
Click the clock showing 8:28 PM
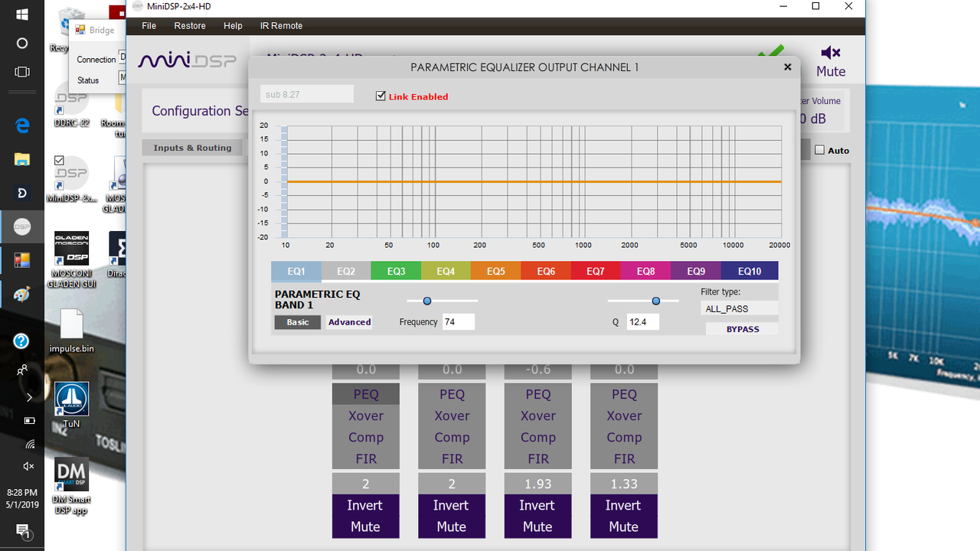(21, 493)
